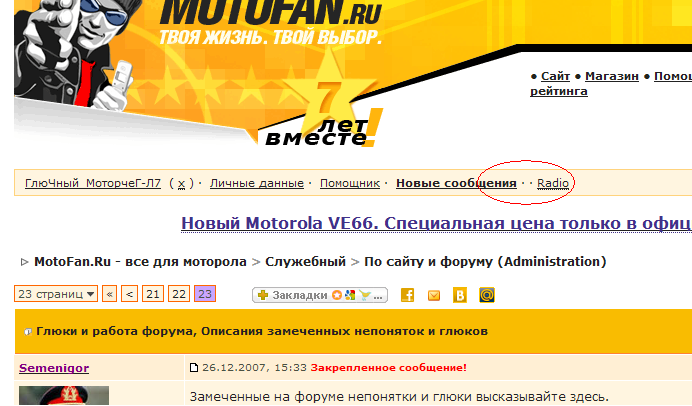Share via Mail.ru @ icon

[487, 295]
